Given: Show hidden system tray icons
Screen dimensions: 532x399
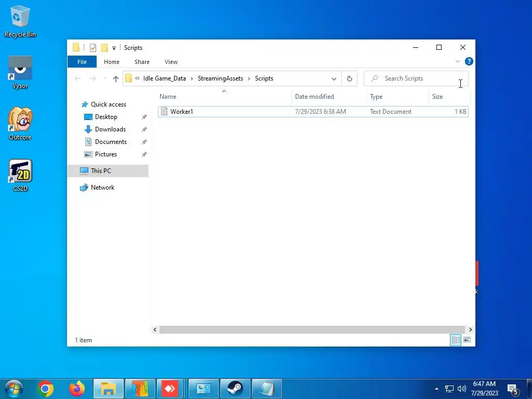Looking at the screenshot, I should (x=436, y=389).
